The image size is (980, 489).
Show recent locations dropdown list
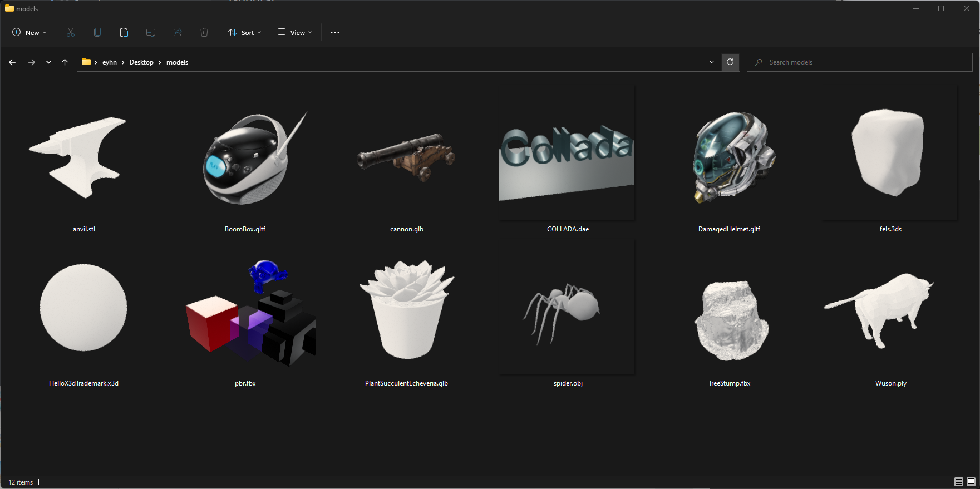coord(48,62)
